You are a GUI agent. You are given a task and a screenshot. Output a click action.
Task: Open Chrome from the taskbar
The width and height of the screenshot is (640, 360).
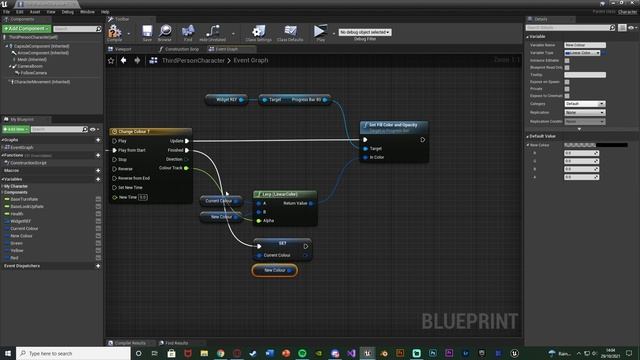(221, 353)
